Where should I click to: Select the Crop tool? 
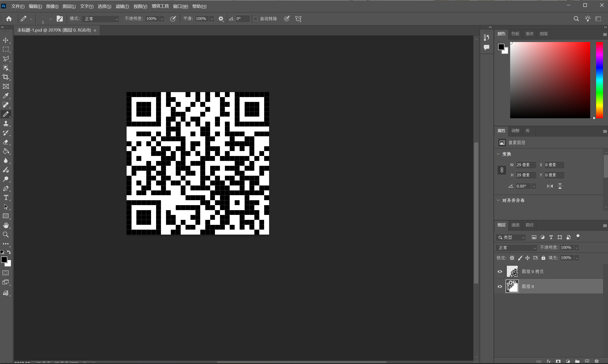[6, 77]
